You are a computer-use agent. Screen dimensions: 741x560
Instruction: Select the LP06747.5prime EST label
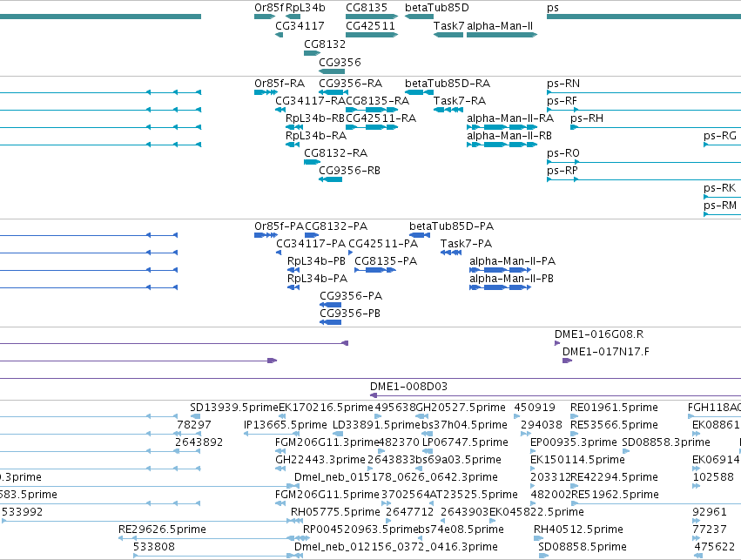[x=465, y=442]
